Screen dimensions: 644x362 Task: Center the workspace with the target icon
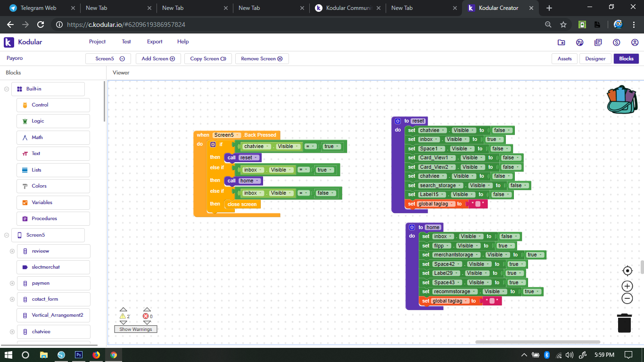point(627,271)
